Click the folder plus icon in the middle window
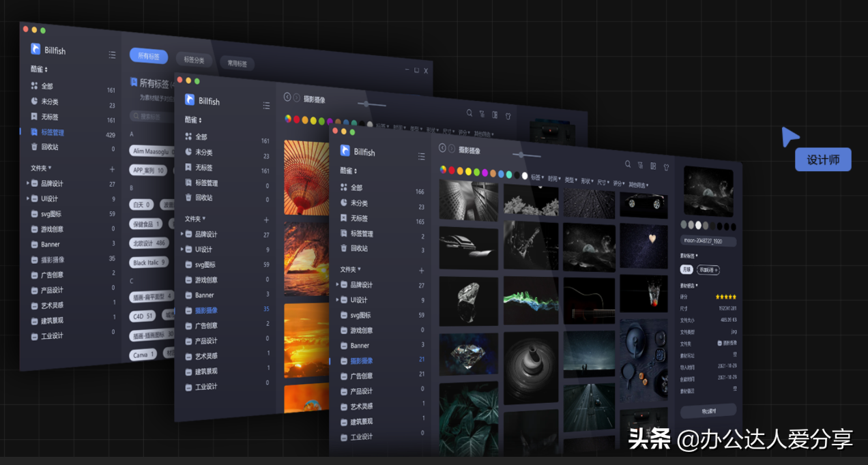The width and height of the screenshot is (868, 465). tap(266, 220)
